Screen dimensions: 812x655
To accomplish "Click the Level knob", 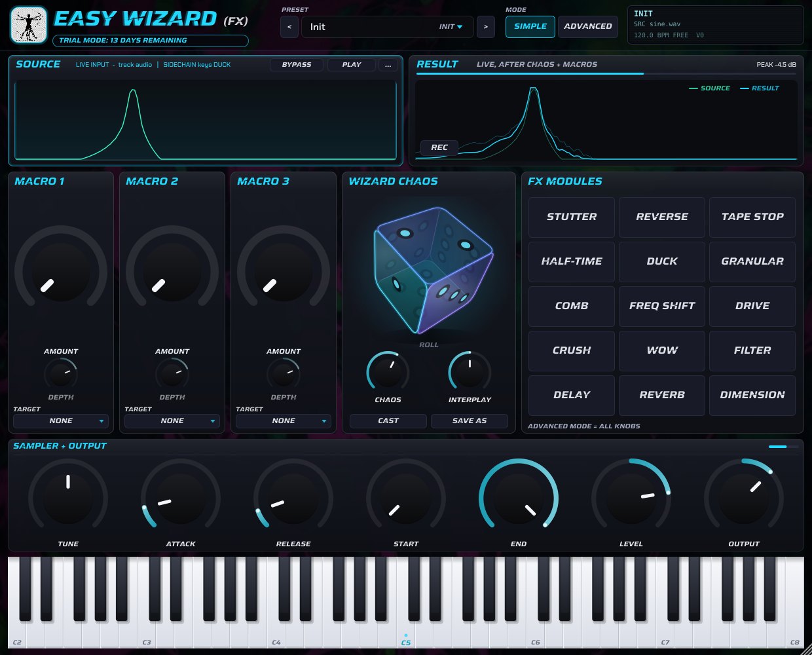I will [x=631, y=498].
